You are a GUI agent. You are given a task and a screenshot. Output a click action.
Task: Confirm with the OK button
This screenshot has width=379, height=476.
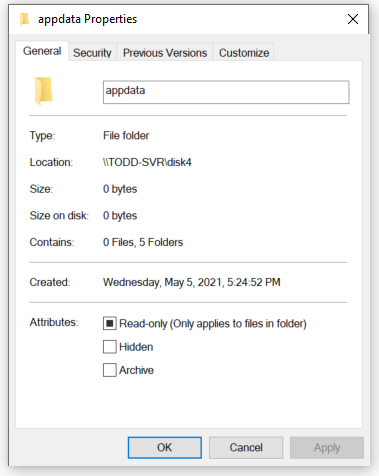165,448
